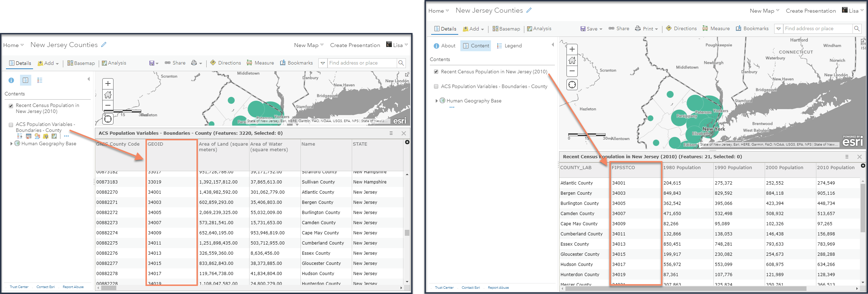868x294 pixels.
Task: Uncheck Recent Census Population layer in left window
Action: click(11, 106)
